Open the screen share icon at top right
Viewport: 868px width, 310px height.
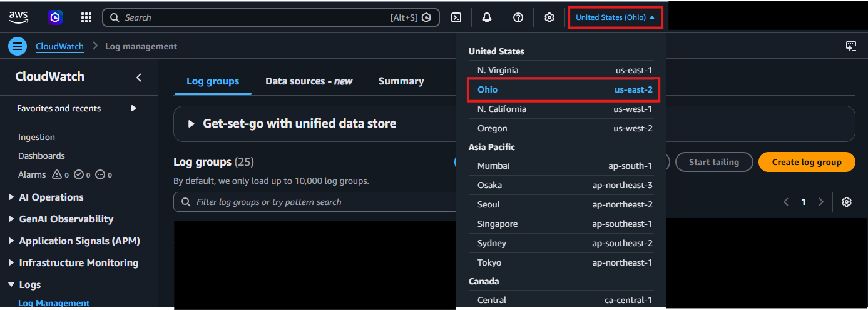pos(851,46)
